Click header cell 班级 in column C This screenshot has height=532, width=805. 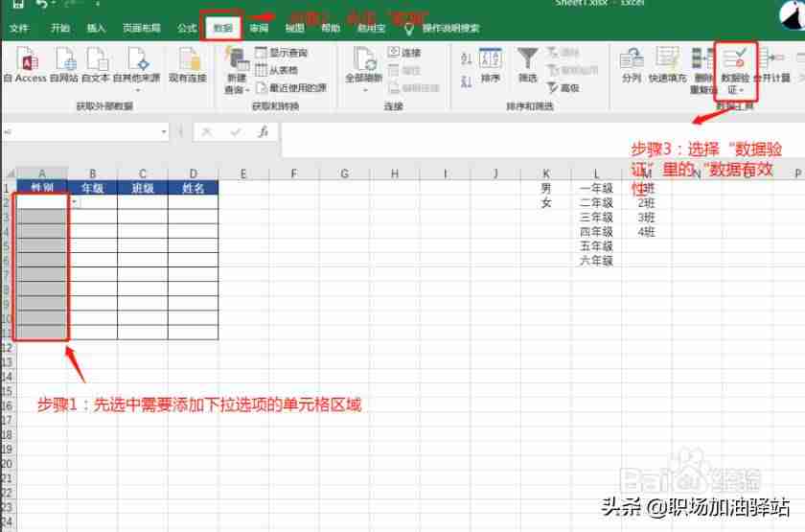click(x=143, y=188)
